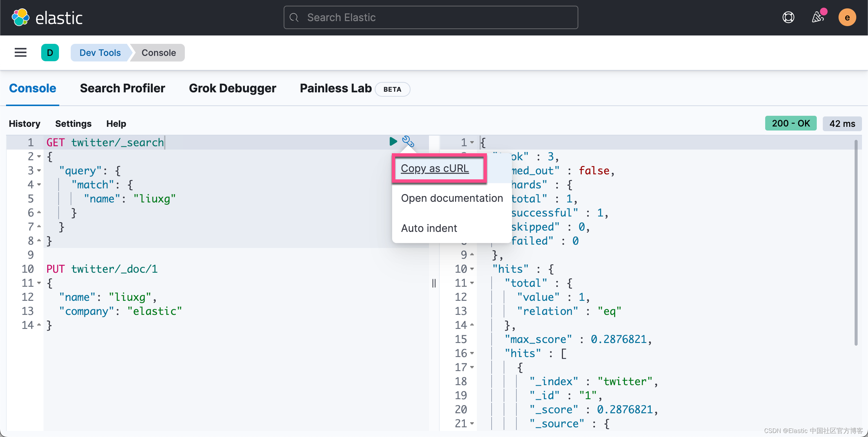Click the wrench actions icon

(x=408, y=142)
